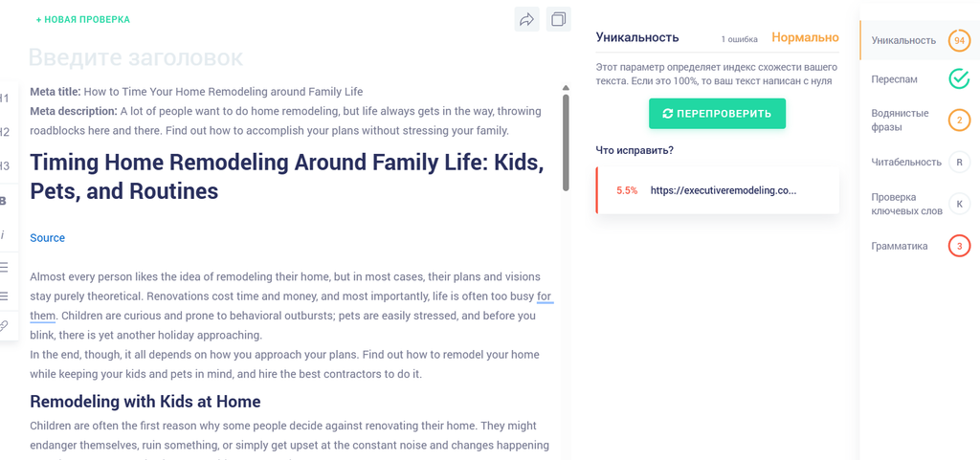Click the copy text icon
980x460 pixels.
[x=558, y=19]
